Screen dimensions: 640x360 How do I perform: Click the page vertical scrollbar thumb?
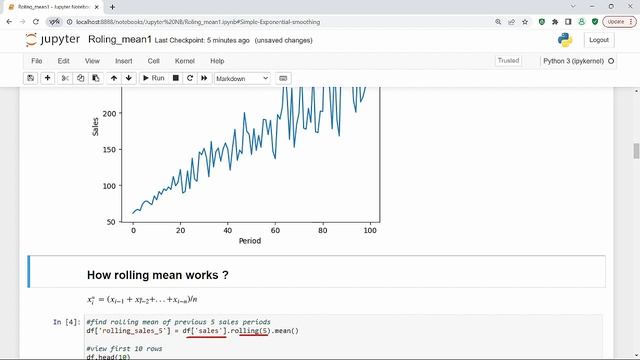click(636, 151)
